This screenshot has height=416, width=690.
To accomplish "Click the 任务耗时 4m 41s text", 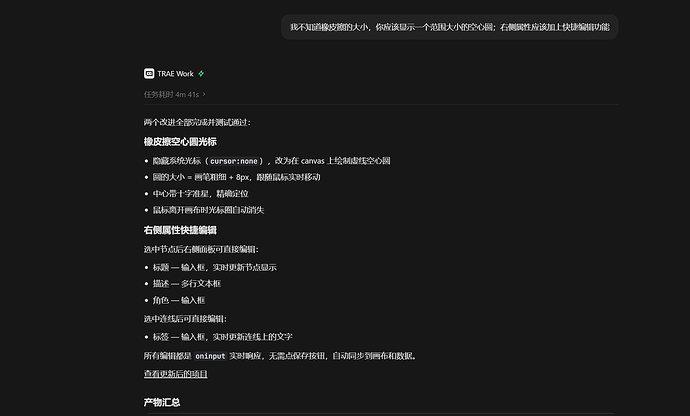I will [171, 94].
